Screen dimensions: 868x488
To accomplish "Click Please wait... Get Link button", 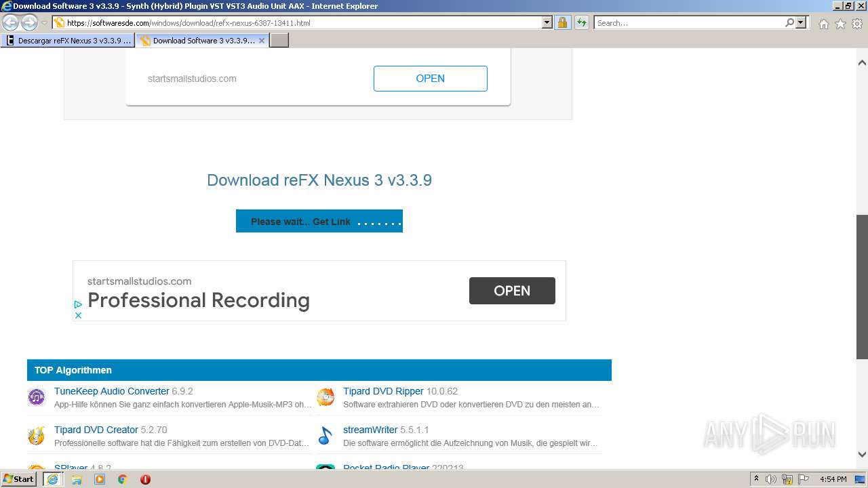I will click(319, 221).
